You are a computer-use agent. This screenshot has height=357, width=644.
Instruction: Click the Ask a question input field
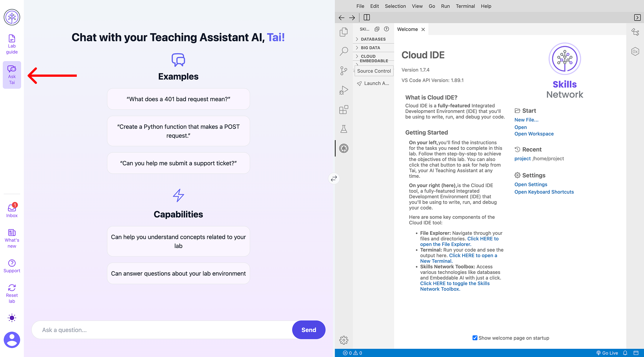162,330
